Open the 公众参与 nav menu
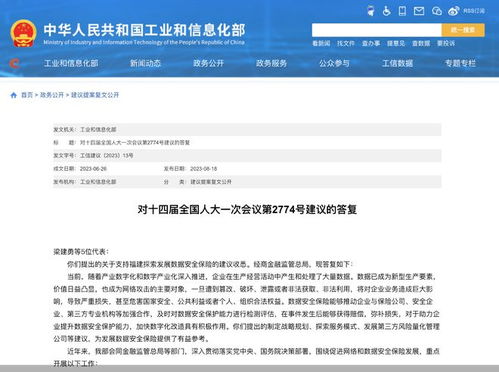 [x=334, y=63]
